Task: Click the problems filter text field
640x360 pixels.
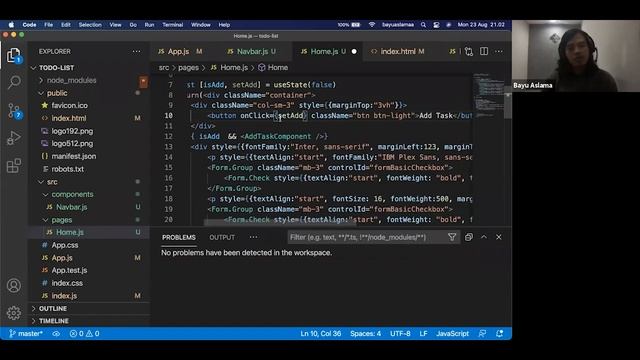Action: coord(366,237)
